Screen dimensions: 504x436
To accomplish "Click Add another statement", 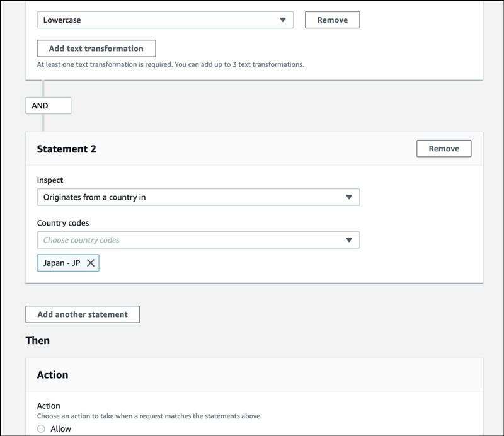I will pos(83,314).
